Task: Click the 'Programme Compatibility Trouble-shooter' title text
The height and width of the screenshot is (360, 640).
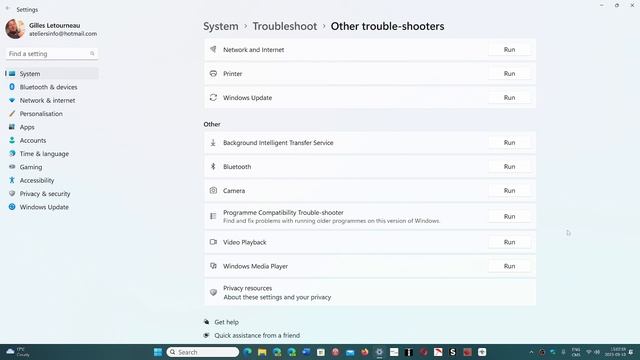Action: point(283,213)
